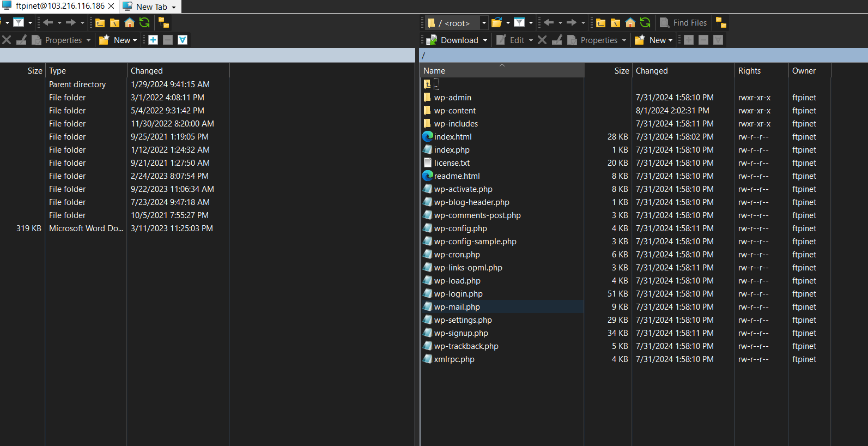Open the remote directory <root> combo box
This screenshot has height=446, width=868.
click(457, 23)
